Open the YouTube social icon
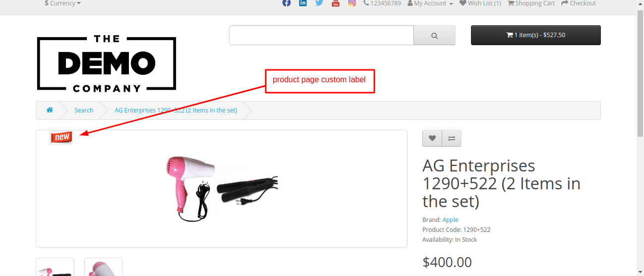 tap(336, 3)
